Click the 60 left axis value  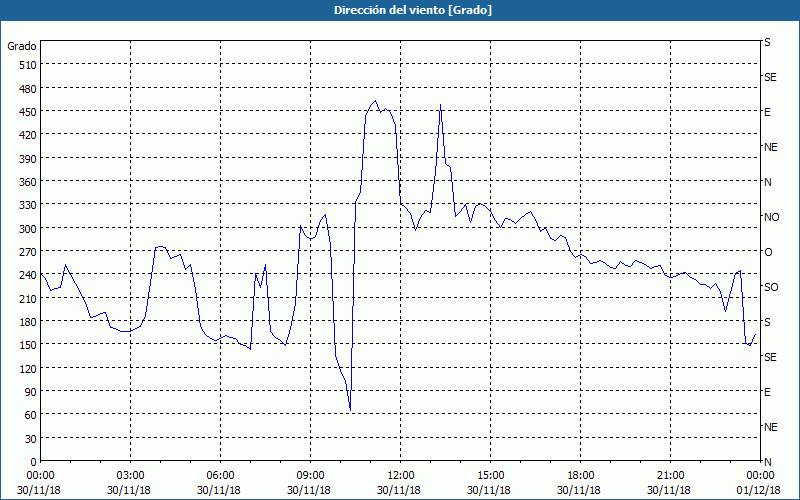pos(31,415)
